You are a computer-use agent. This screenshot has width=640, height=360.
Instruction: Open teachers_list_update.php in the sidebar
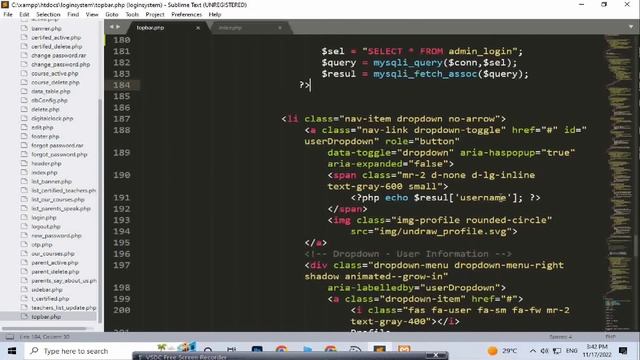coord(63,307)
